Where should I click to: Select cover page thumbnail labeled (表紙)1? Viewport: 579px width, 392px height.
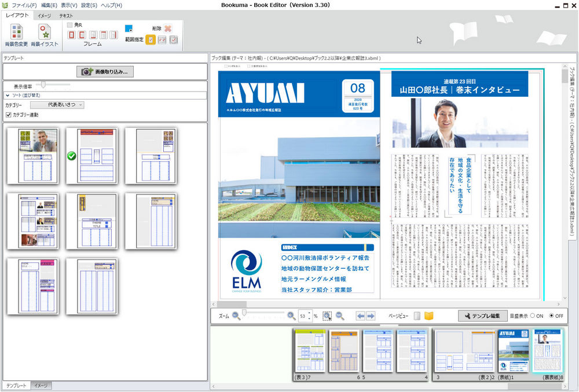tap(513, 351)
